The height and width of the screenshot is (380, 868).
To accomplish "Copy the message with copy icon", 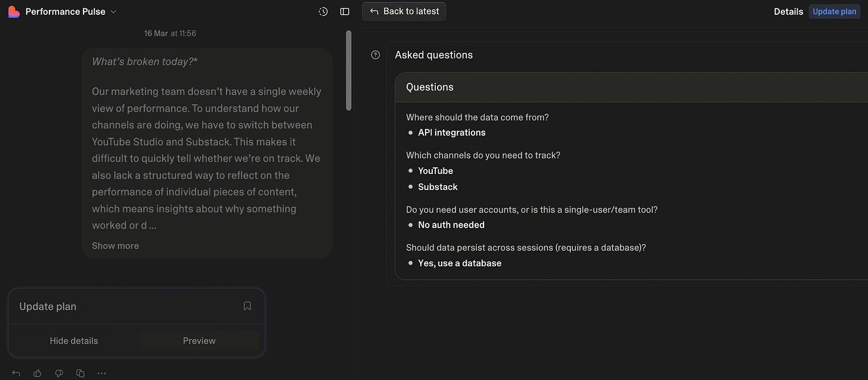I will (80, 373).
